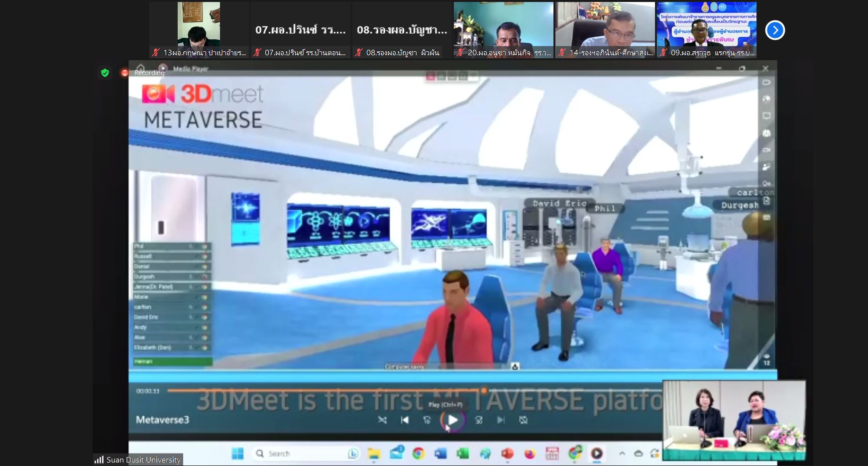Screen dimensions: 868x466
Task: Click the Media Player home icon
Action: 140,68
